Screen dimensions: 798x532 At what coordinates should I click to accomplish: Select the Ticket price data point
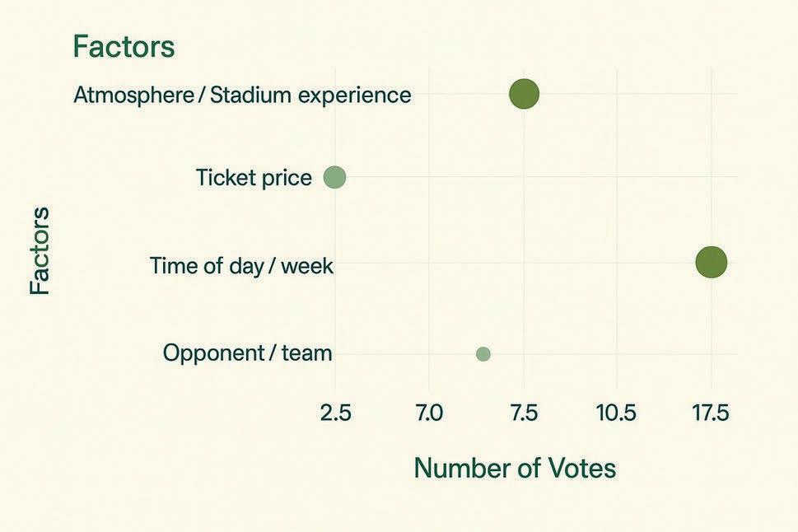pyautogui.click(x=334, y=177)
